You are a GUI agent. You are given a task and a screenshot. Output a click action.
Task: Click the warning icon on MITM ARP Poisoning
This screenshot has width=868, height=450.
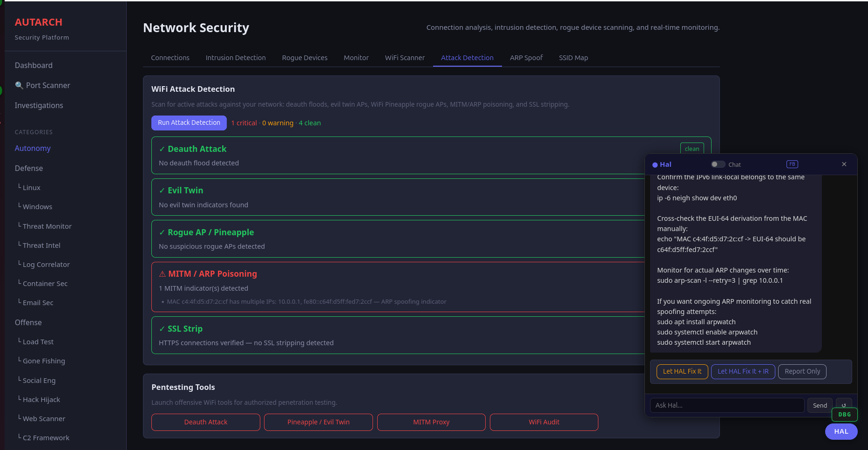(x=162, y=273)
